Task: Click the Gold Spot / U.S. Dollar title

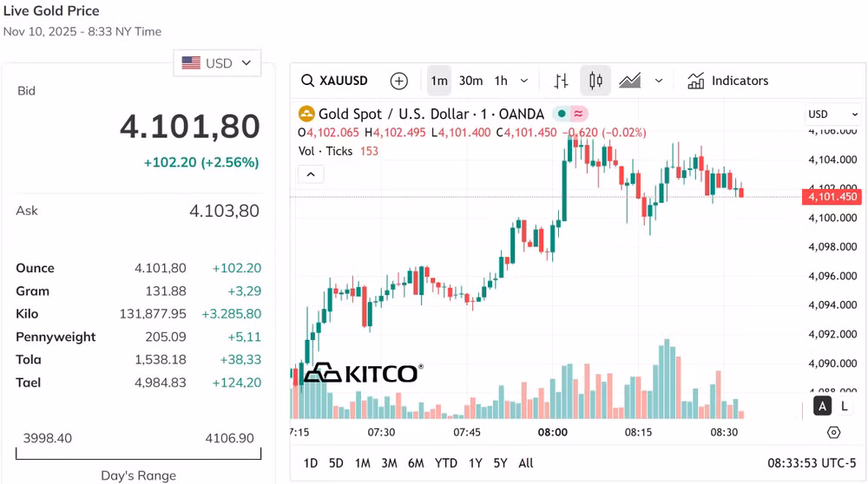Action: 431,114
